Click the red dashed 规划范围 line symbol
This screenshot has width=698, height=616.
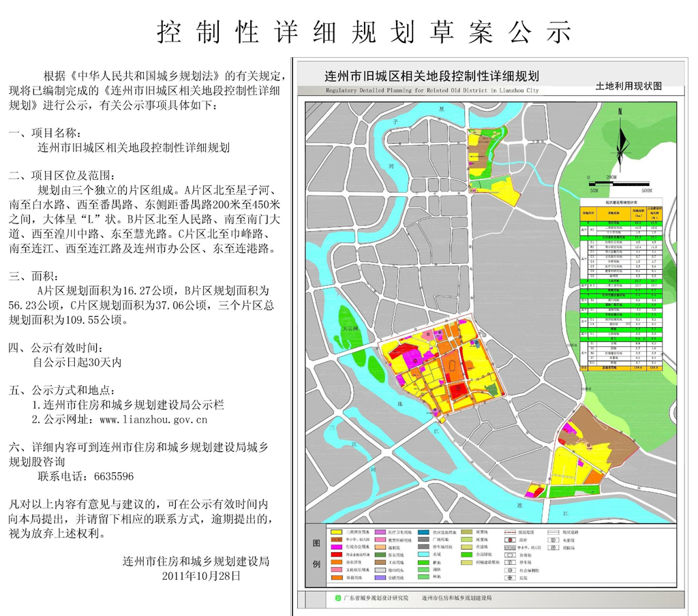click(x=509, y=531)
